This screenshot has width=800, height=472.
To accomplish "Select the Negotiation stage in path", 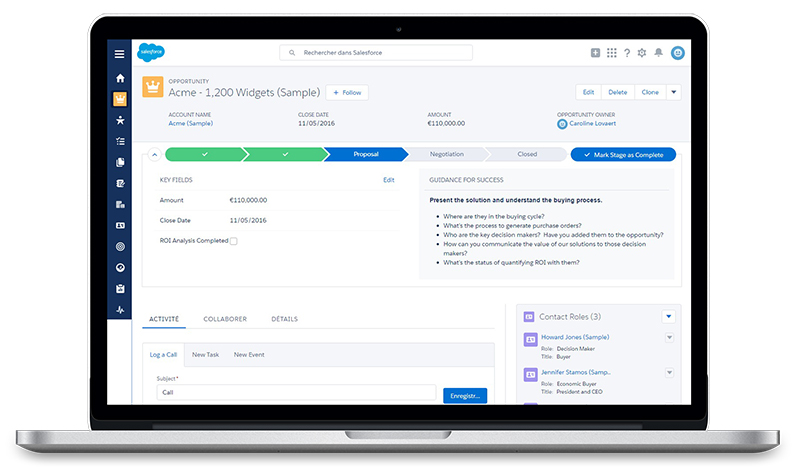I will coord(446,154).
